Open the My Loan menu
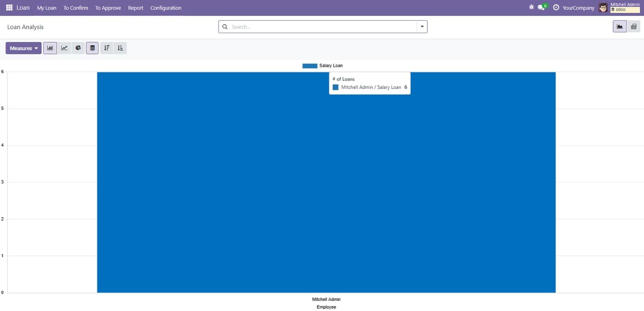This screenshot has width=644, height=311. tap(46, 8)
